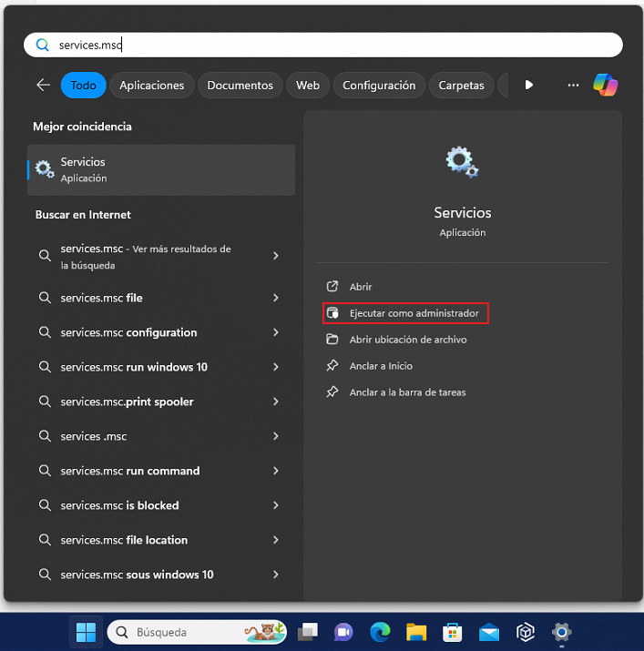
Task: Select the Todo filter tab
Action: click(84, 85)
